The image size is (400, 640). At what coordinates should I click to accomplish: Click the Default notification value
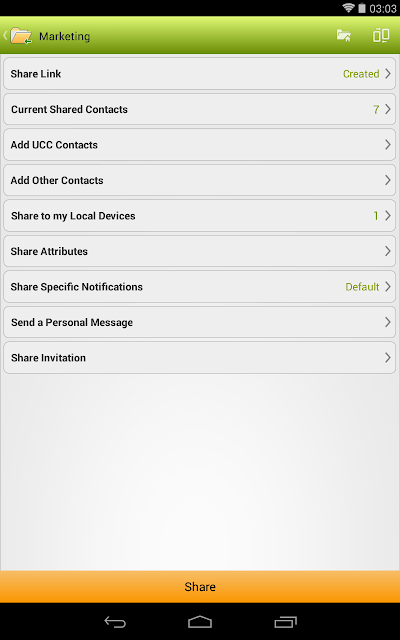click(x=362, y=287)
